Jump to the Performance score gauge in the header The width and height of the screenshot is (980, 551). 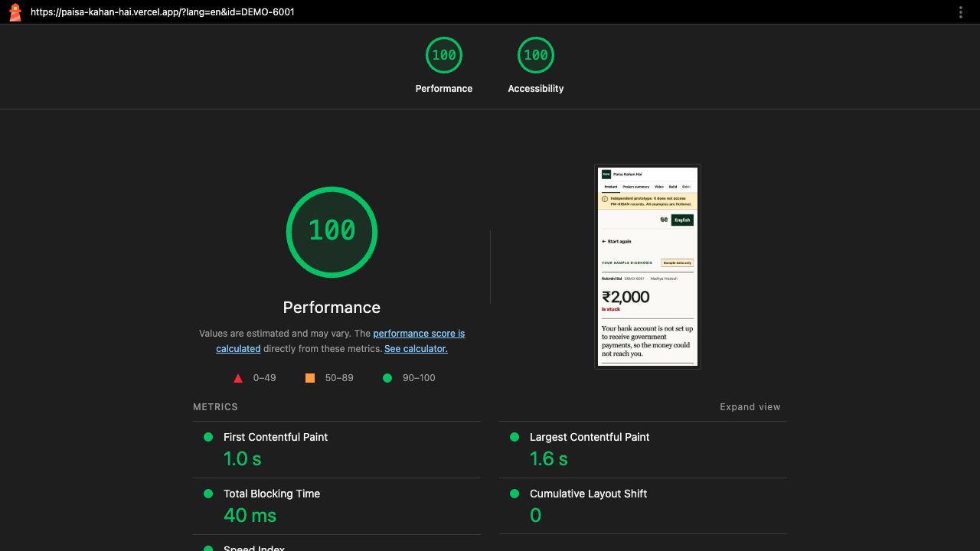click(x=444, y=66)
